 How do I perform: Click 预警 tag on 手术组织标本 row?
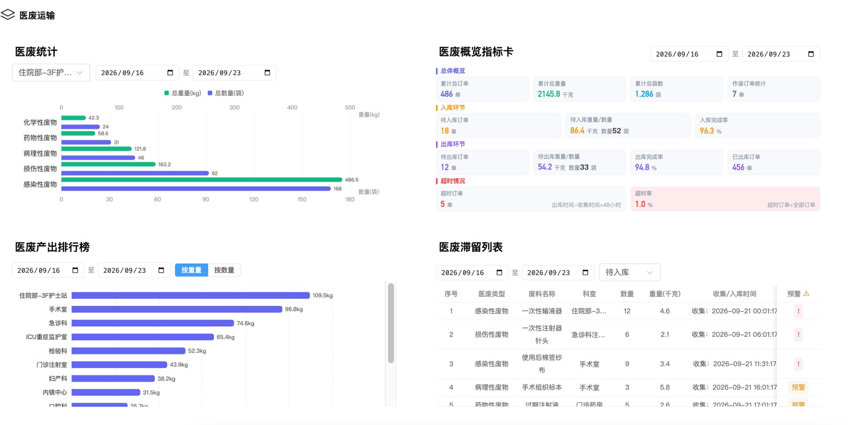(799, 387)
